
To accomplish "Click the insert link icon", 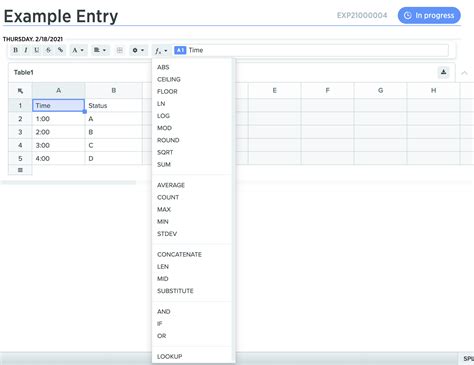I will [x=60, y=50].
